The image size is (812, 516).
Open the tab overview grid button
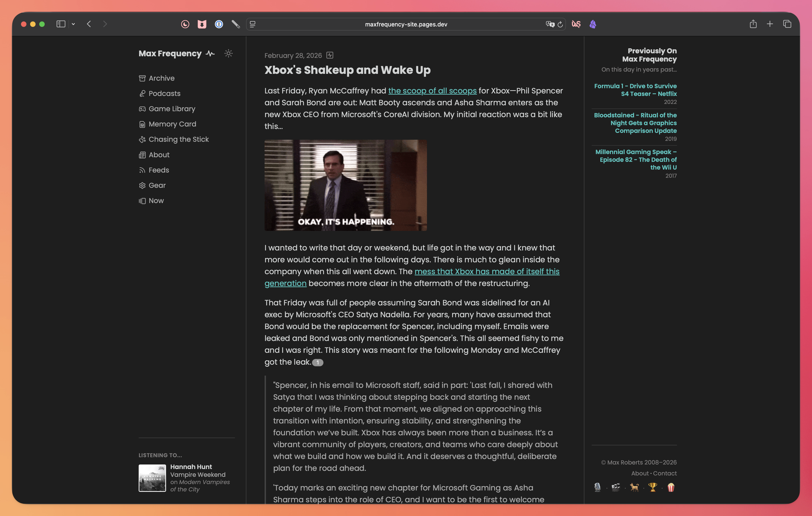[x=787, y=24]
